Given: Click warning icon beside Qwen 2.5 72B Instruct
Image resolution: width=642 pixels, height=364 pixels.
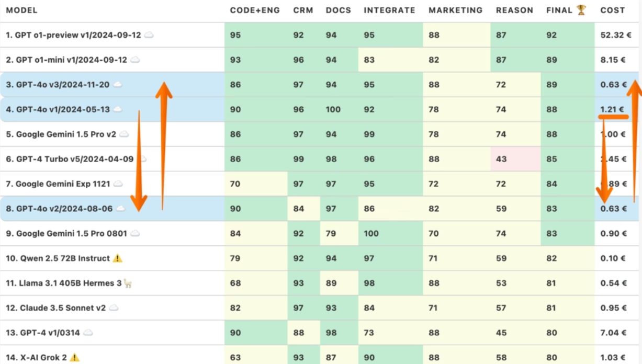Looking at the screenshot, I should (x=118, y=258).
